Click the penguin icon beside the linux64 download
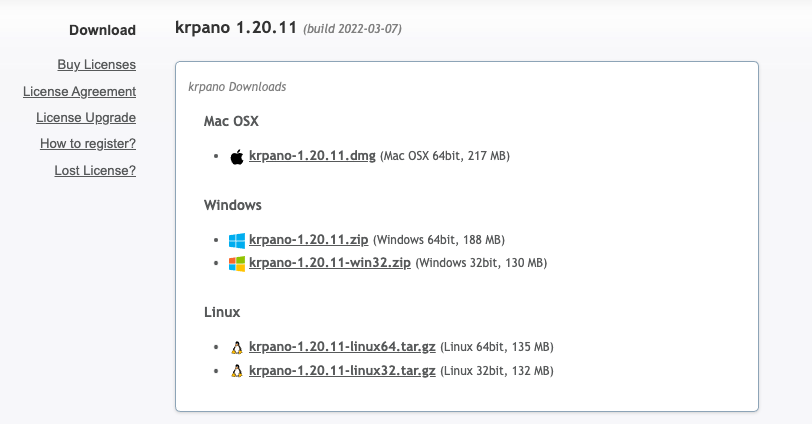This screenshot has height=424, width=812. [x=237, y=347]
